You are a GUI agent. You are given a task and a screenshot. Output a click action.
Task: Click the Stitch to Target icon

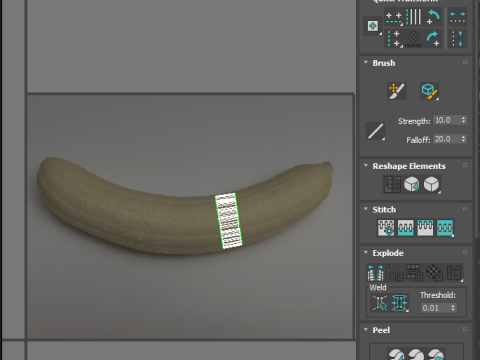tap(386, 228)
